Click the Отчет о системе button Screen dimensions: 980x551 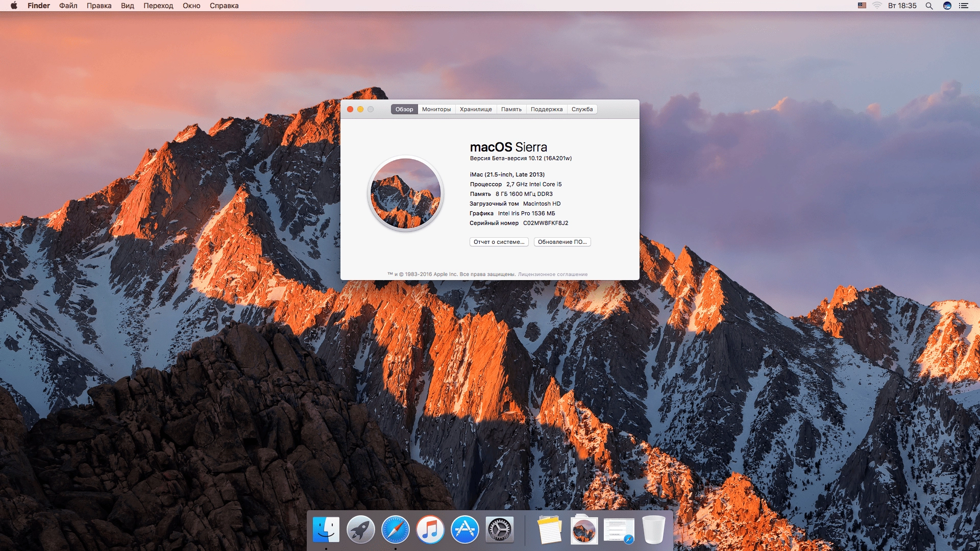tap(499, 242)
